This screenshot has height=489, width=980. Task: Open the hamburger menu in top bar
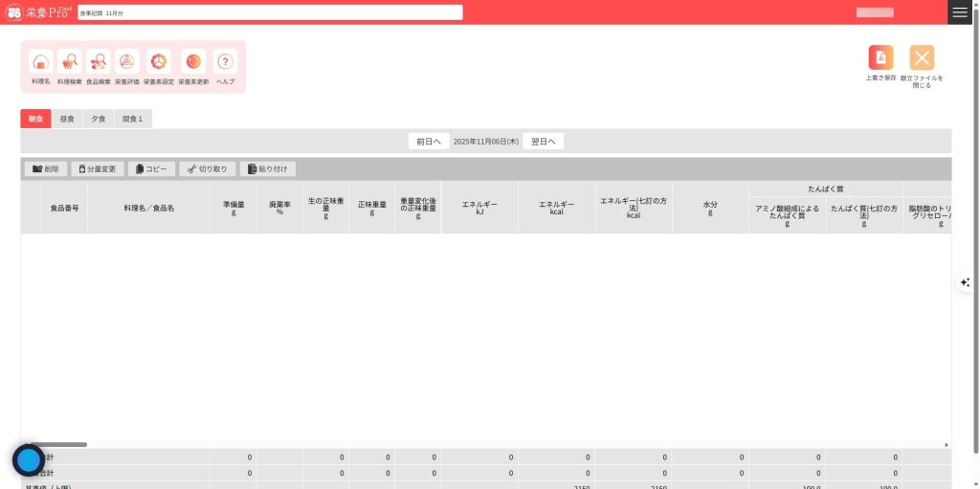(960, 12)
